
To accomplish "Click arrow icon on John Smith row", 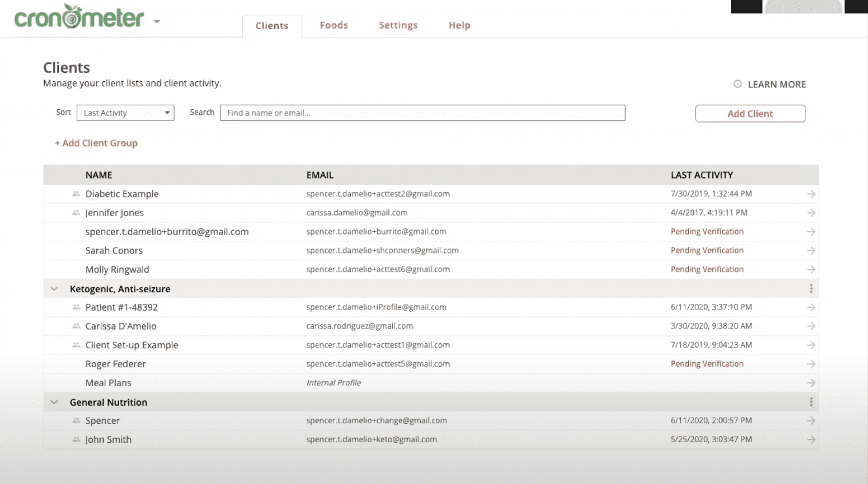I will click(x=811, y=439).
